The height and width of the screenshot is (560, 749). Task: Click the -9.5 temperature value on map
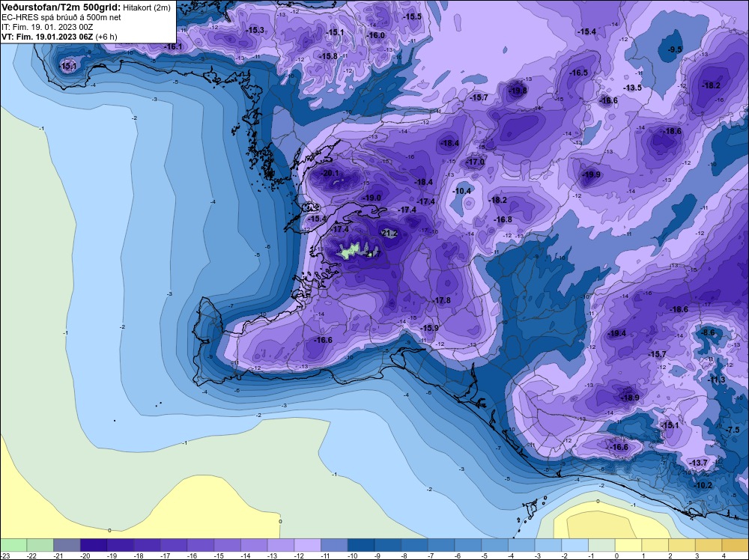coord(675,49)
